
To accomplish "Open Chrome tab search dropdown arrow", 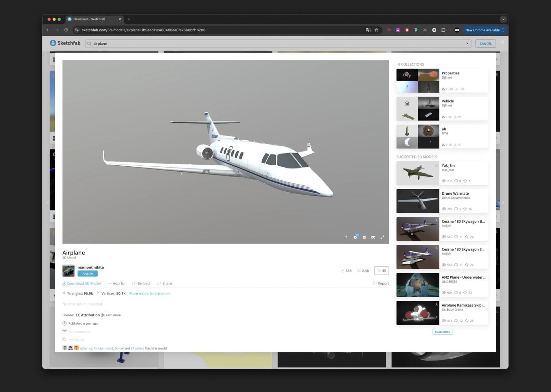I will tap(503, 19).
